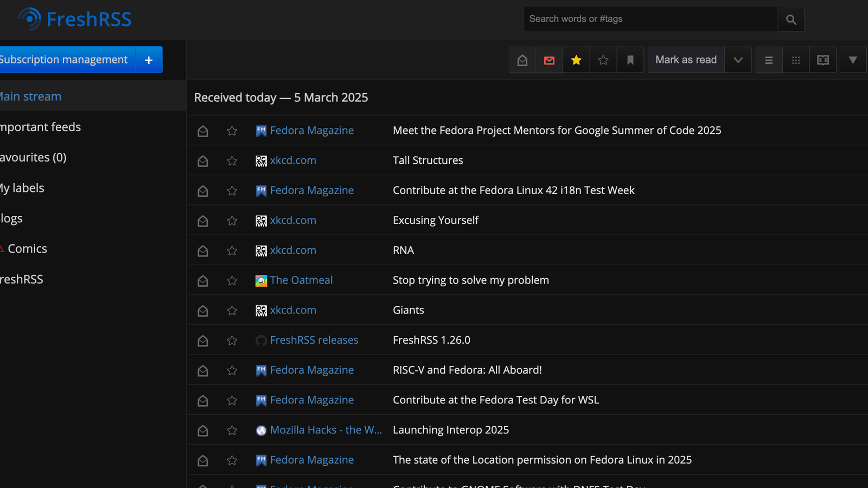868x488 pixels.
Task: Switch to reader view
Action: [823, 60]
